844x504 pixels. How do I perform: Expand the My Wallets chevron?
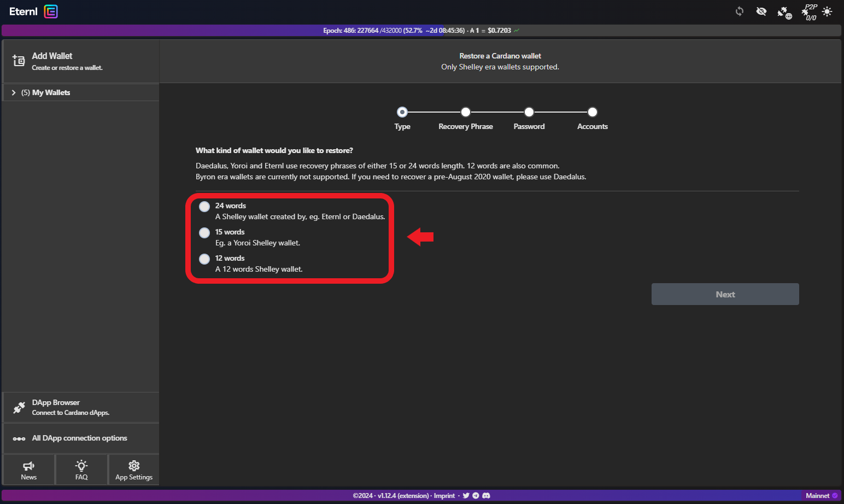click(14, 93)
